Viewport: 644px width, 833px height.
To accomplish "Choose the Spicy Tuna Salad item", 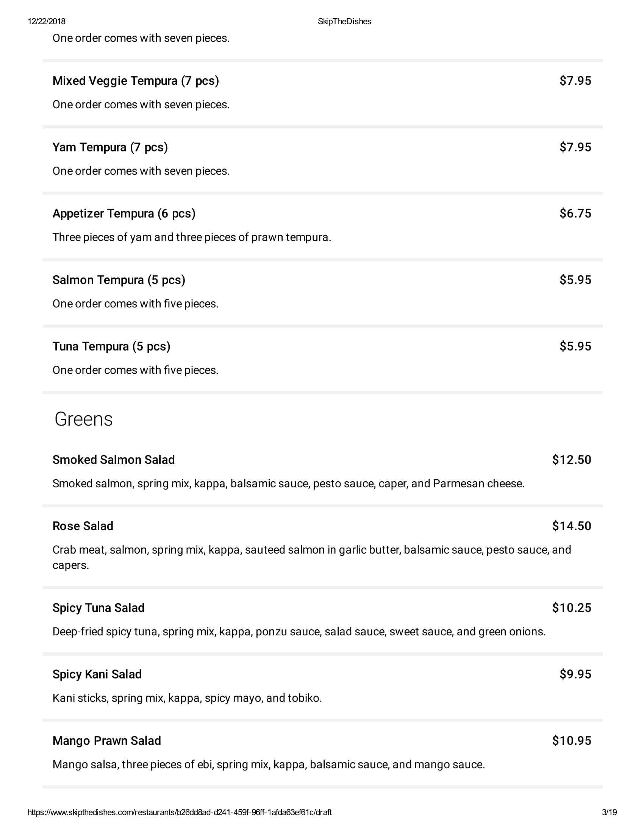I will click(x=98, y=608).
